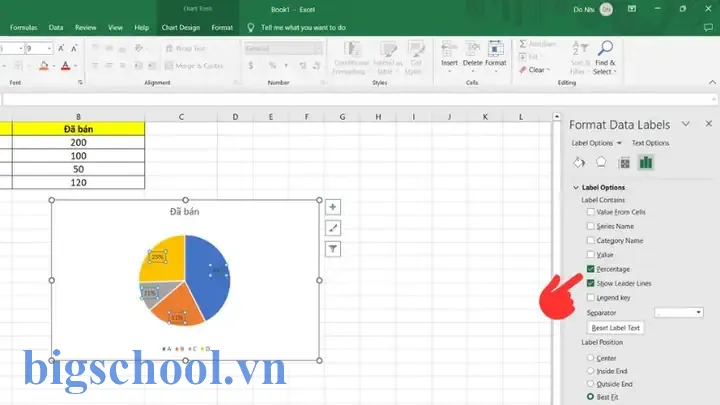This screenshot has height=405, width=720.
Task: Open the Font group dialog launcher
Action: (80, 82)
